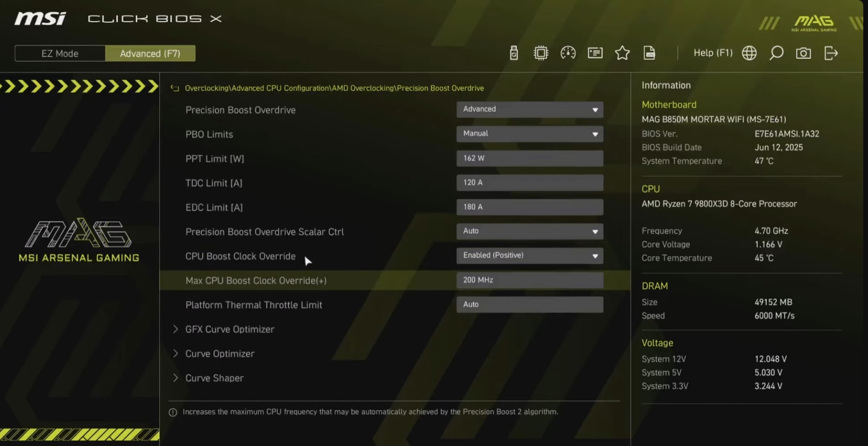This screenshot has width=868, height=446.
Task: Click the TDC Limit field showing 120 A
Action: (x=530, y=183)
